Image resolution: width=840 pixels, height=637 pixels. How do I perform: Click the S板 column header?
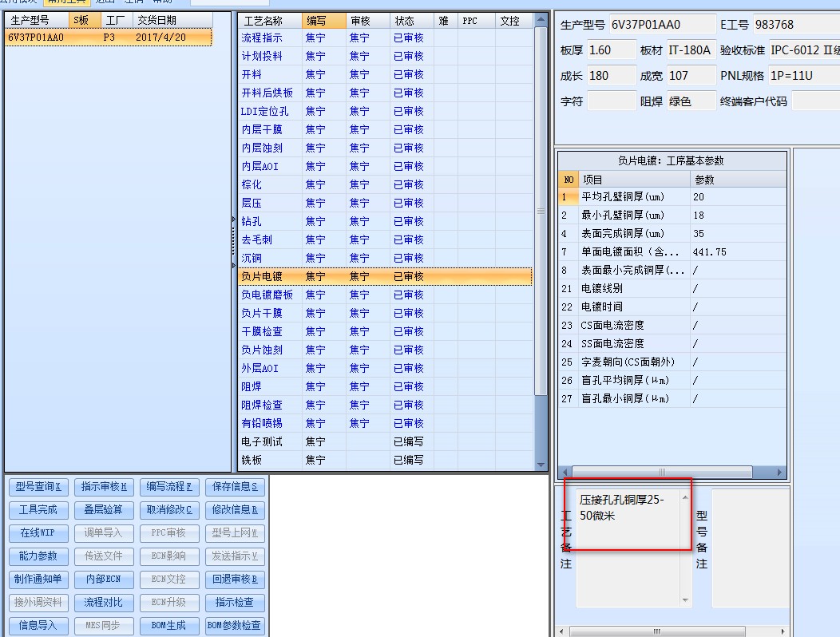[85, 21]
